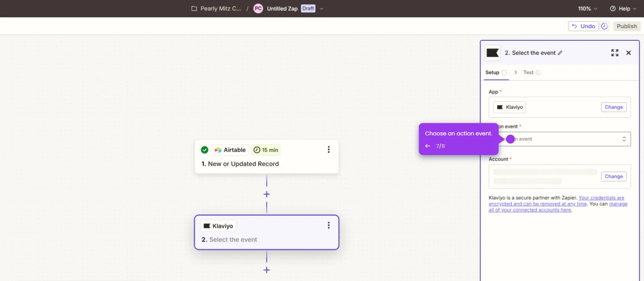Click the Untitled Zap title
This screenshot has width=644, height=281.
tap(282, 8)
